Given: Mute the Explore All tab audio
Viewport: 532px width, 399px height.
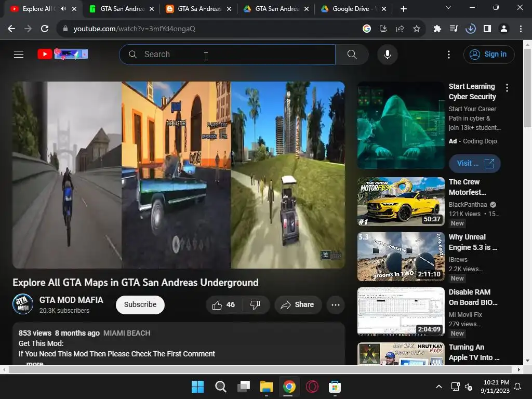Looking at the screenshot, I should [x=63, y=9].
